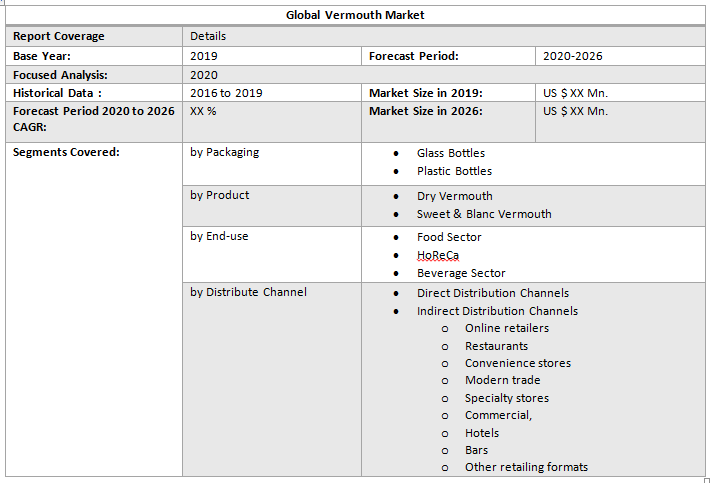Click the table move handle at top-left corner
The image size is (710, 483).
click(3, 3)
